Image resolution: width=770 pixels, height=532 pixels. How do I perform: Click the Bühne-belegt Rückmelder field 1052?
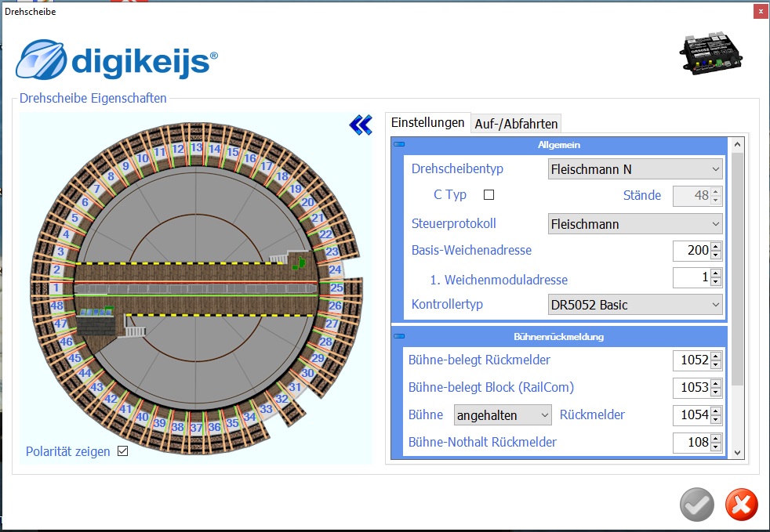[692, 360]
